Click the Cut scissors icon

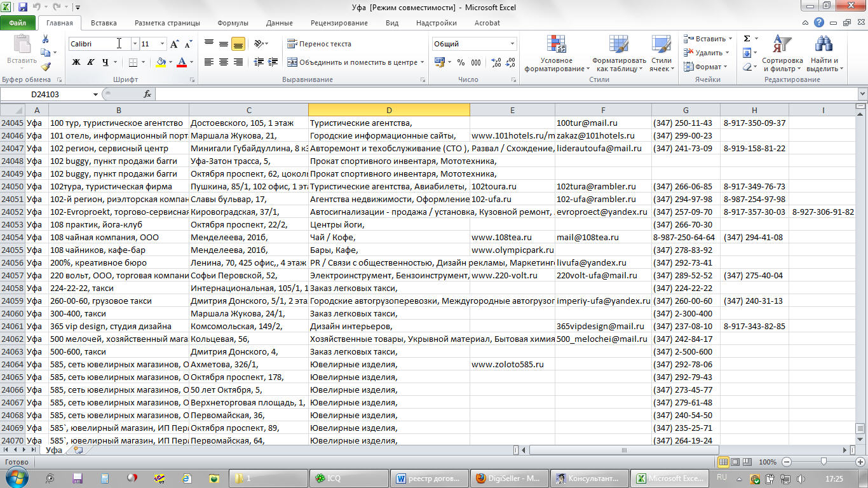(x=46, y=39)
